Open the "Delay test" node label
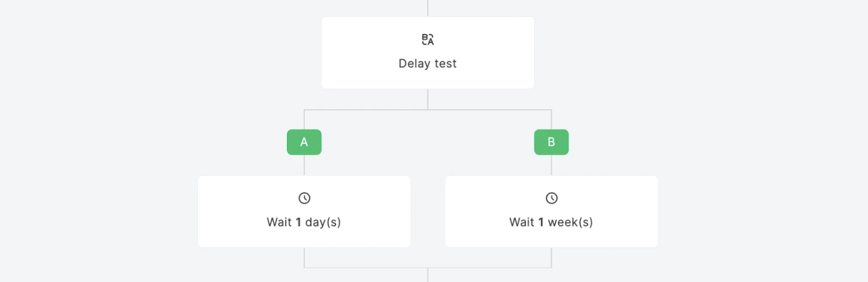This screenshot has height=282, width=868. click(x=427, y=63)
